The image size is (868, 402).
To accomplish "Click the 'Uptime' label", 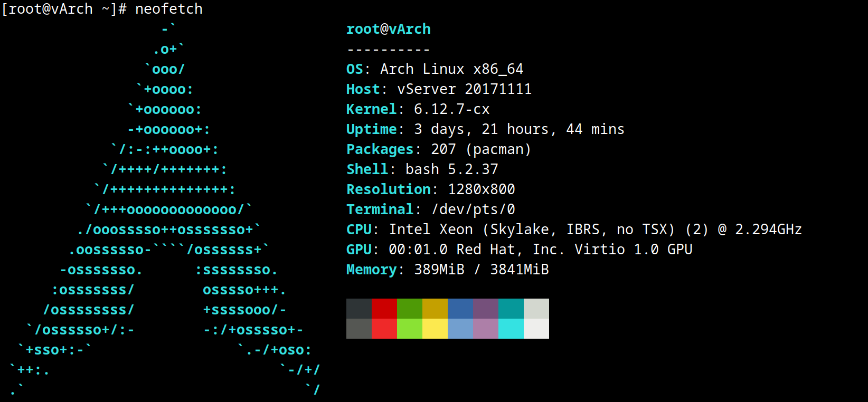I will pyautogui.click(x=372, y=129).
